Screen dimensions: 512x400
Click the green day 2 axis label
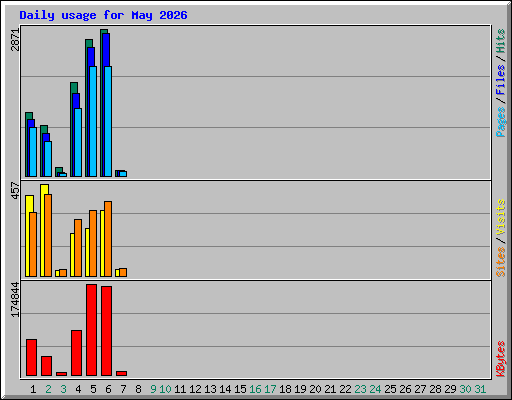click(x=48, y=389)
